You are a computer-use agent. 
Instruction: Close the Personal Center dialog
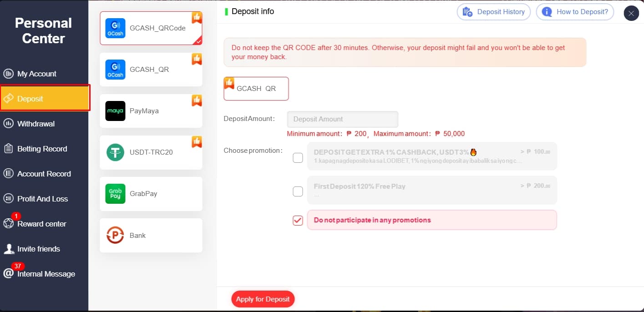631,14
